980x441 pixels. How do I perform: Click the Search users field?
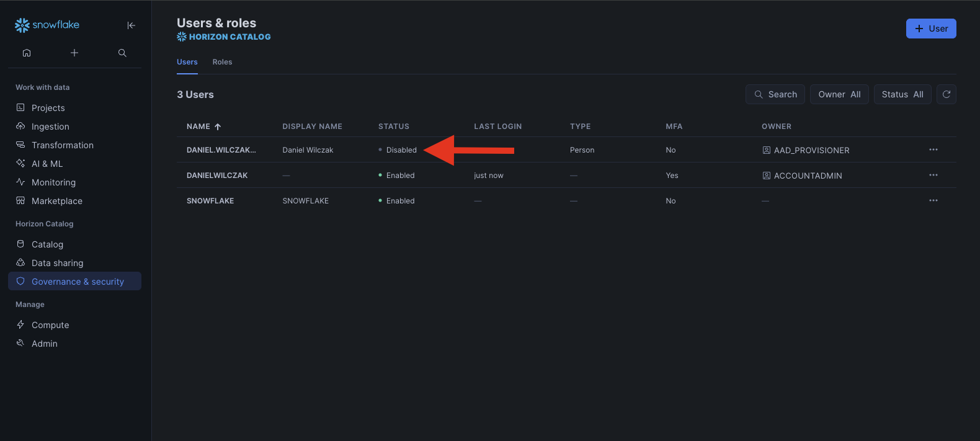(x=775, y=94)
